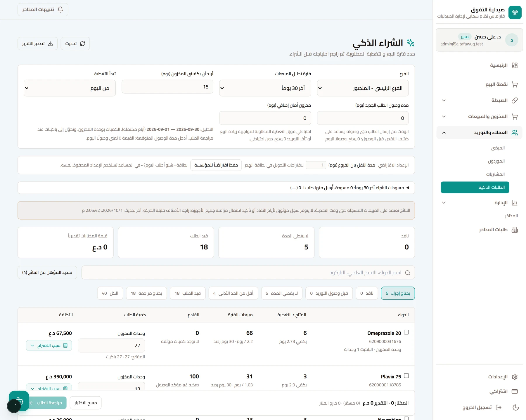Open the الفرع branch dropdown
This screenshot has height=420, width=526.
click(x=363, y=88)
